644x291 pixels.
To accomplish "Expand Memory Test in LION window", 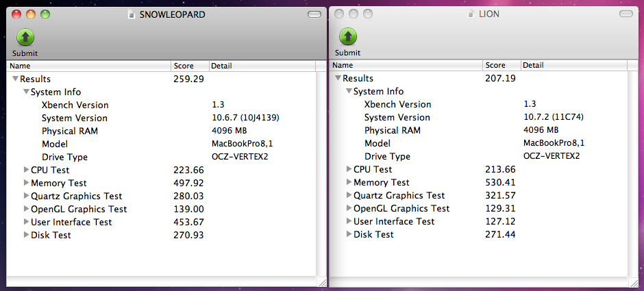I will click(349, 182).
